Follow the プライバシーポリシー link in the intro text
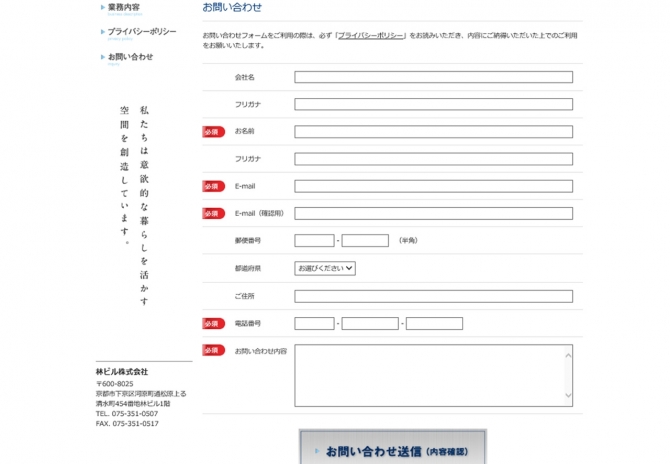This screenshot has height=464, width=670. pyautogui.click(x=370, y=35)
